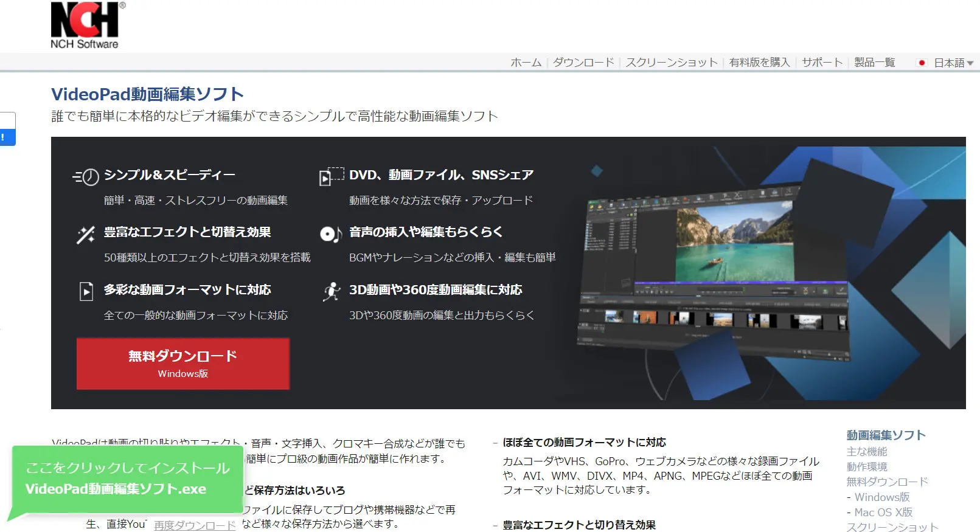Click the DVD export icon
This screenshot has height=532, width=980.
pyautogui.click(x=332, y=176)
